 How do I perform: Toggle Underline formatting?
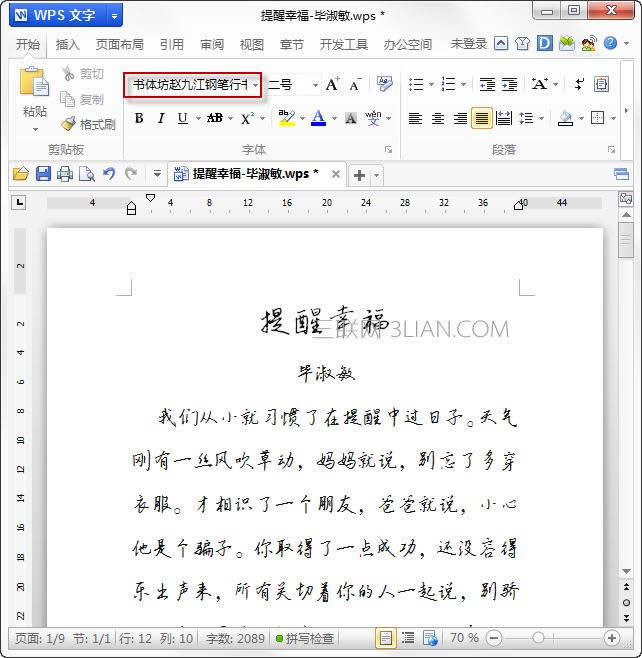click(x=182, y=118)
